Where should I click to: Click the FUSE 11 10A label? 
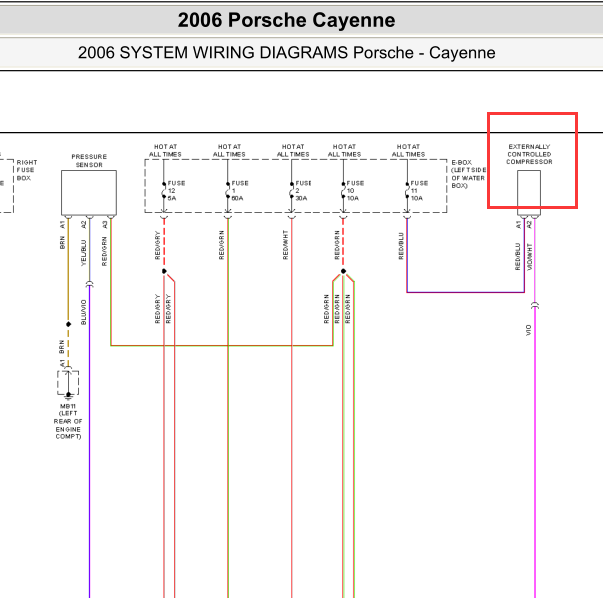419,191
